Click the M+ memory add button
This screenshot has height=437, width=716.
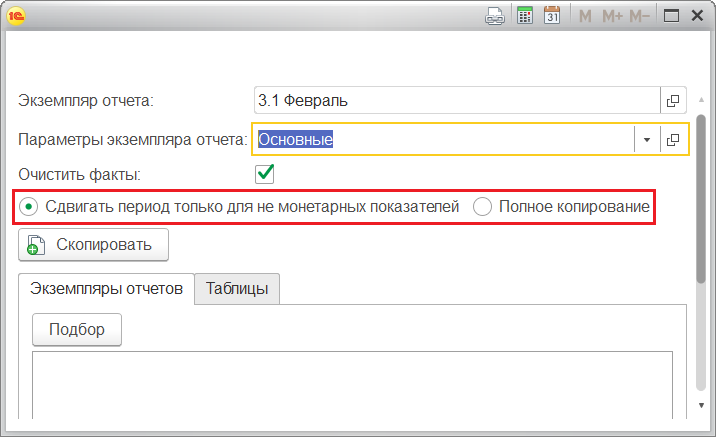612,16
